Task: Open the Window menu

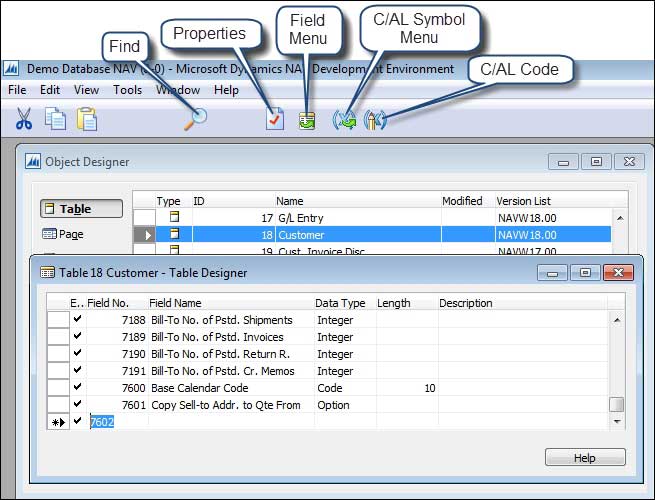Action: click(x=178, y=90)
